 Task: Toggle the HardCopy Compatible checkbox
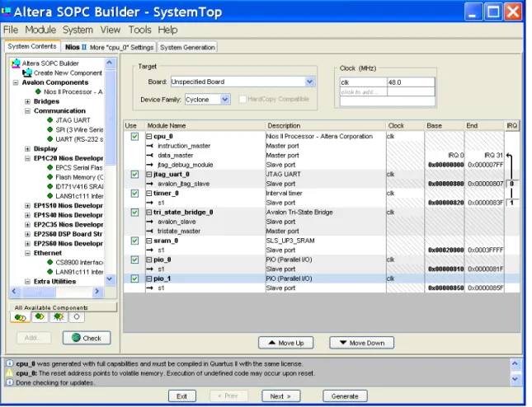[242, 100]
